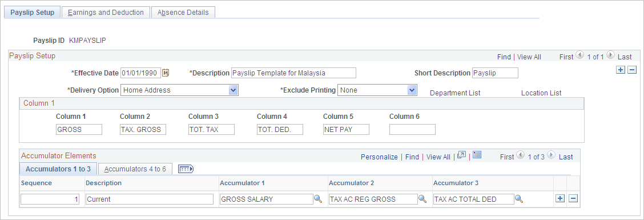Click Personalize link in Accumulator Elements
This screenshot has width=644, height=220.
pyautogui.click(x=379, y=157)
